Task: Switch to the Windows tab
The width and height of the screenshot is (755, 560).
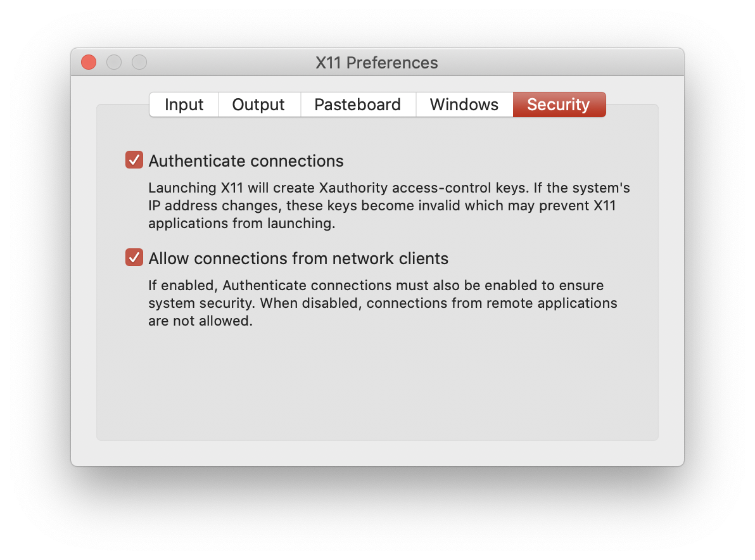Action: click(x=464, y=105)
